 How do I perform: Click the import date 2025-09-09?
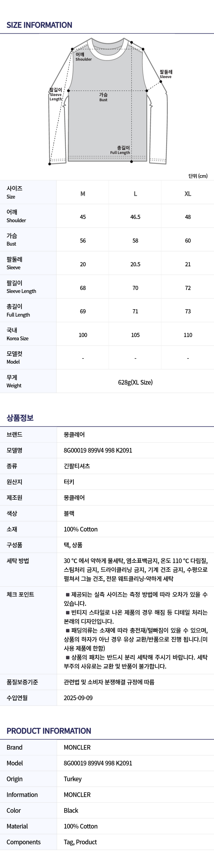[x=78, y=698]
